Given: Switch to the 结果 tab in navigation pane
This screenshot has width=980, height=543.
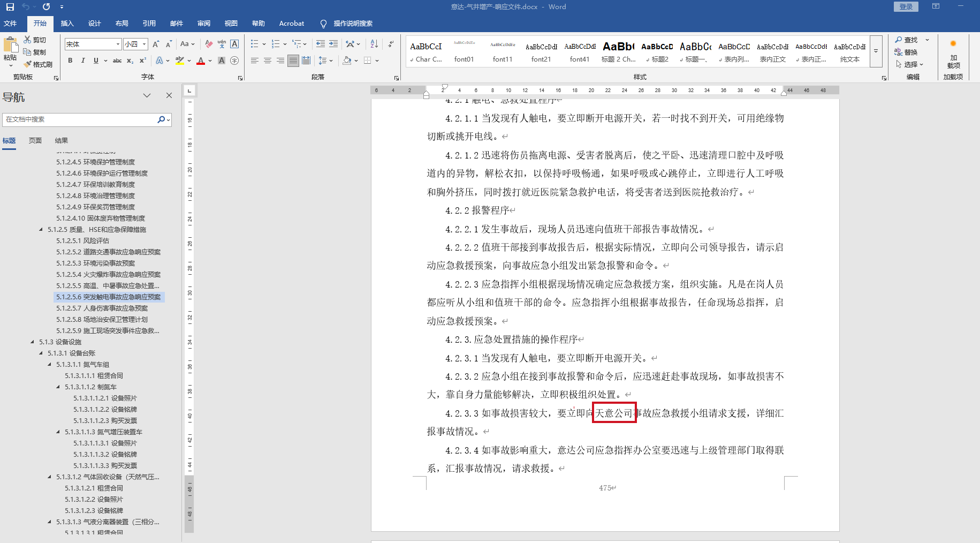Looking at the screenshot, I should click(62, 140).
